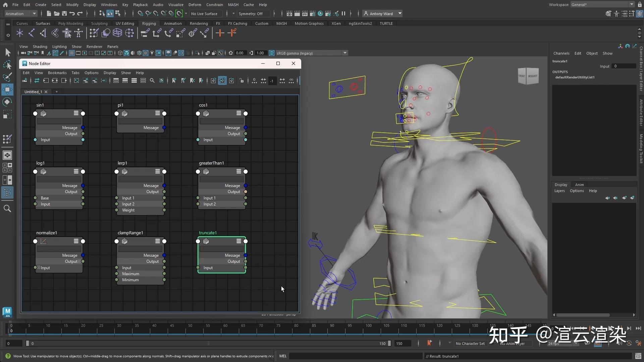The image size is (644, 362).
Task: Select the Create Joints tool on the shelf
Action: [32, 33]
